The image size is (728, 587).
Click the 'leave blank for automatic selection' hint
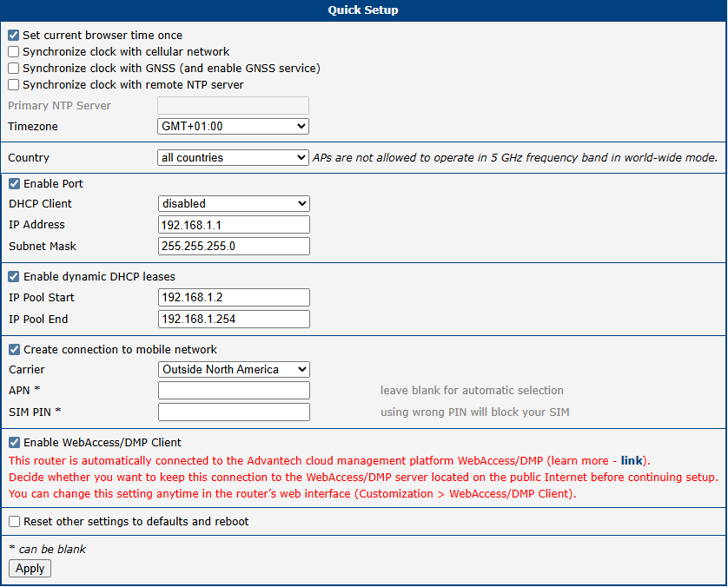point(472,390)
